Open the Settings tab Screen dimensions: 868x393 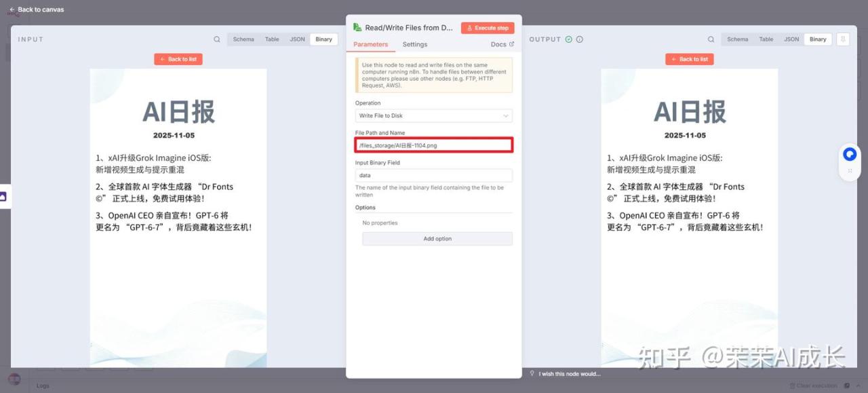coord(414,45)
